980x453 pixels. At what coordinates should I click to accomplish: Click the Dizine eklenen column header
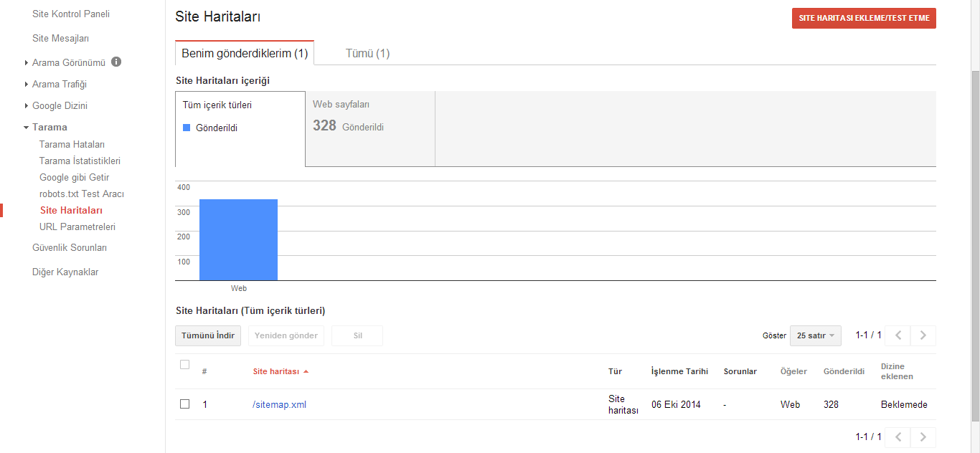897,371
